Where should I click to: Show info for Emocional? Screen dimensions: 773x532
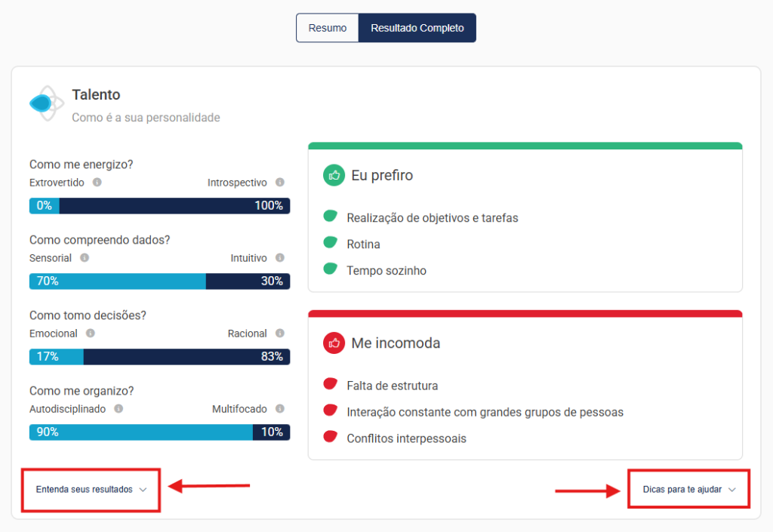tap(90, 334)
